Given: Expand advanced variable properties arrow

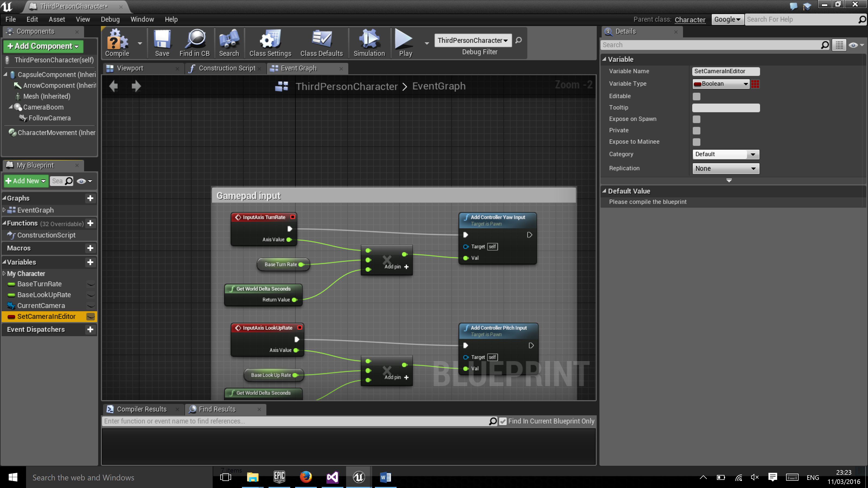Looking at the screenshot, I should tap(729, 181).
